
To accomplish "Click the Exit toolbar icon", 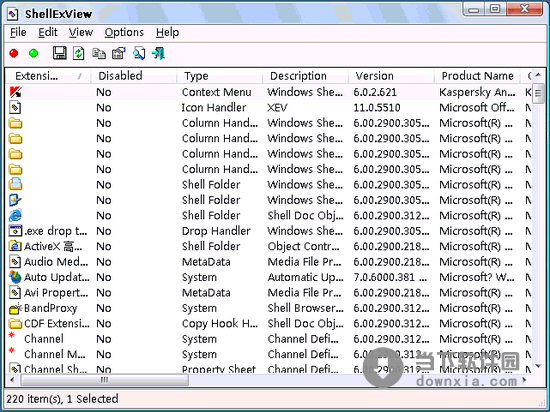I will coord(158,53).
